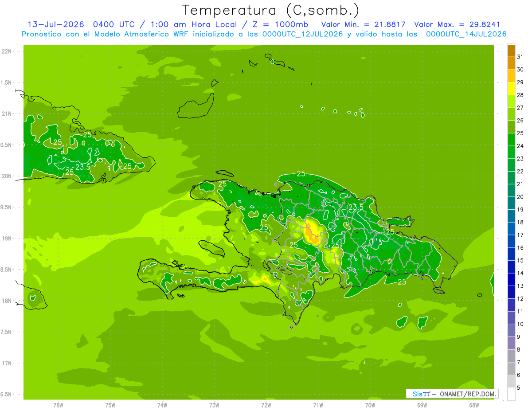Click the title "Temperatura (C,somb.)"
The height and width of the screenshot is (411, 532).
pos(271,10)
